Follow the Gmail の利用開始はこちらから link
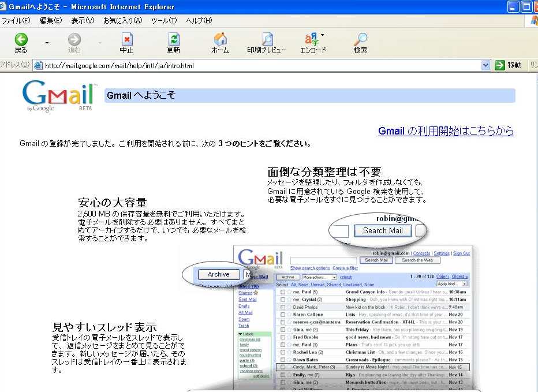The height and width of the screenshot is (392, 538). tap(446, 131)
